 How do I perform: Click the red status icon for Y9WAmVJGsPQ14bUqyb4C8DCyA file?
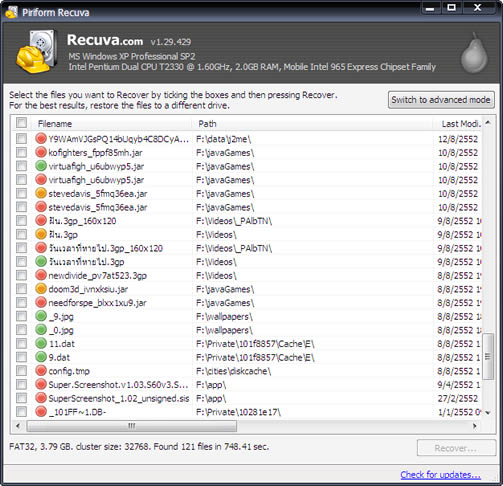click(41, 139)
